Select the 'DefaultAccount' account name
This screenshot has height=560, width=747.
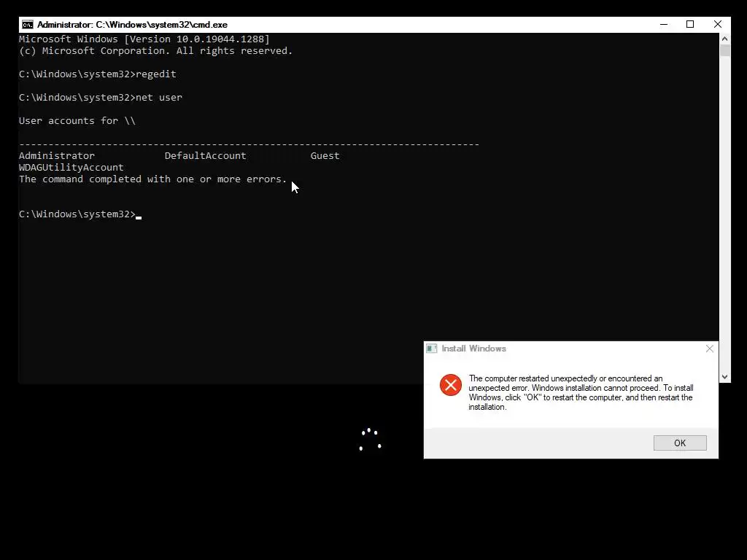pyautogui.click(x=205, y=156)
